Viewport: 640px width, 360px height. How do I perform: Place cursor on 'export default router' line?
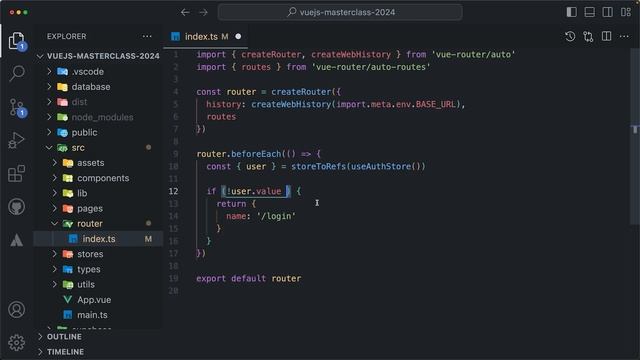coord(249,278)
